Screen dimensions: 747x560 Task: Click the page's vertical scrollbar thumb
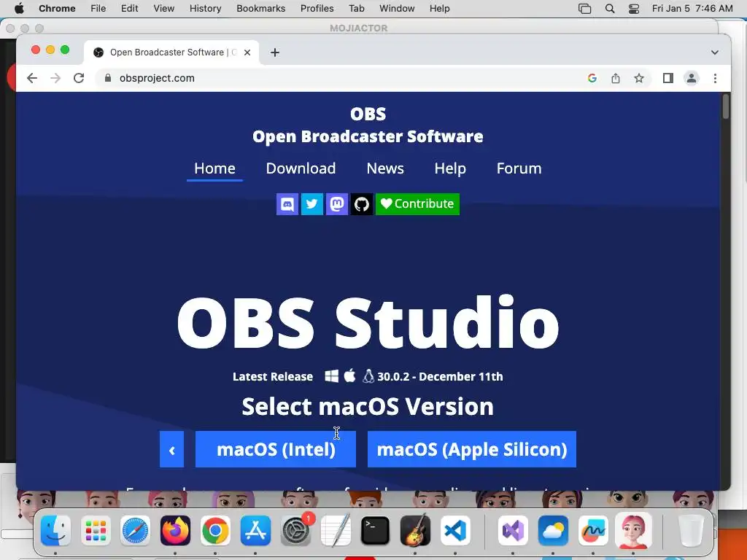click(x=726, y=106)
